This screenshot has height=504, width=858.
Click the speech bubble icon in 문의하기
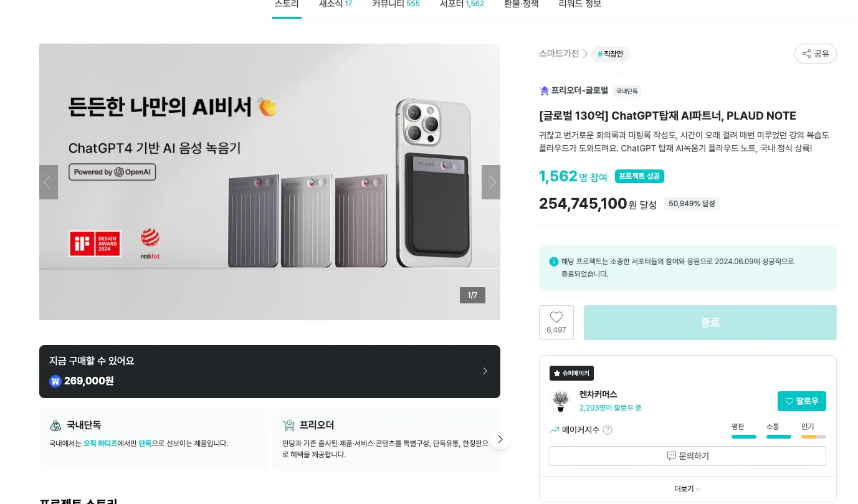coord(670,455)
